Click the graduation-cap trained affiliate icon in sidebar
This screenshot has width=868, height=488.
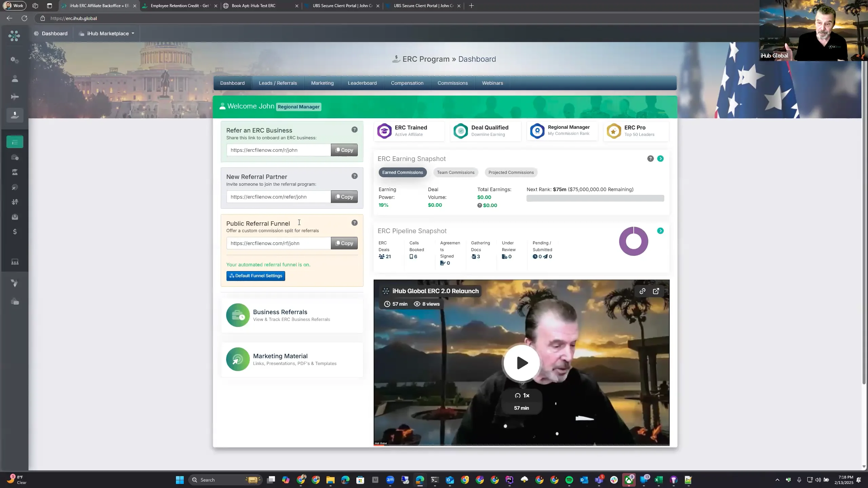coord(15,172)
